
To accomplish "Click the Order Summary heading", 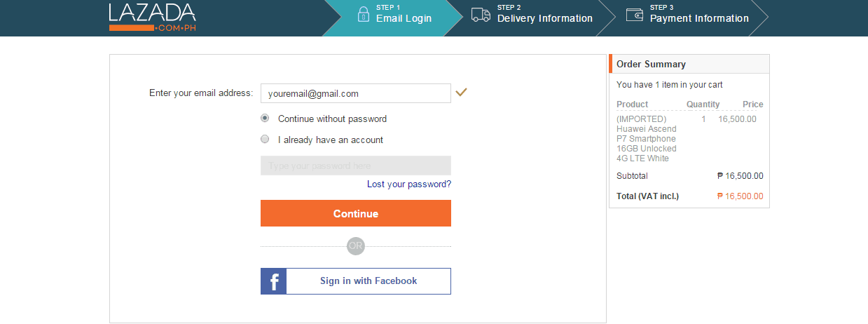I will [x=651, y=64].
